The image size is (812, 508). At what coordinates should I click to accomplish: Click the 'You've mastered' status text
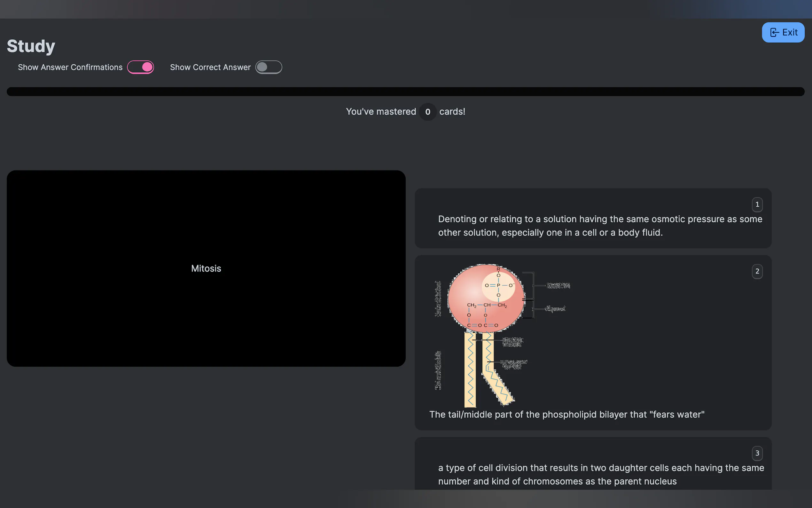point(381,112)
